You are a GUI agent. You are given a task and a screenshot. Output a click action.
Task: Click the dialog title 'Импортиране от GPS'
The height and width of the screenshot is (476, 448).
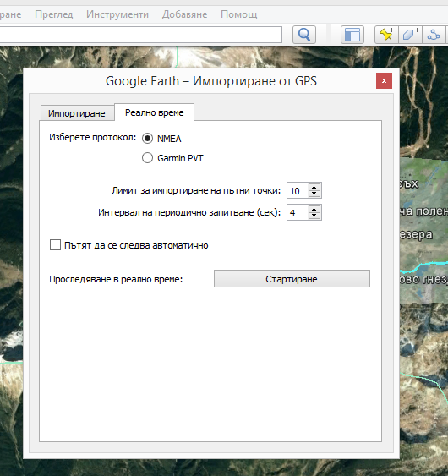(254, 81)
